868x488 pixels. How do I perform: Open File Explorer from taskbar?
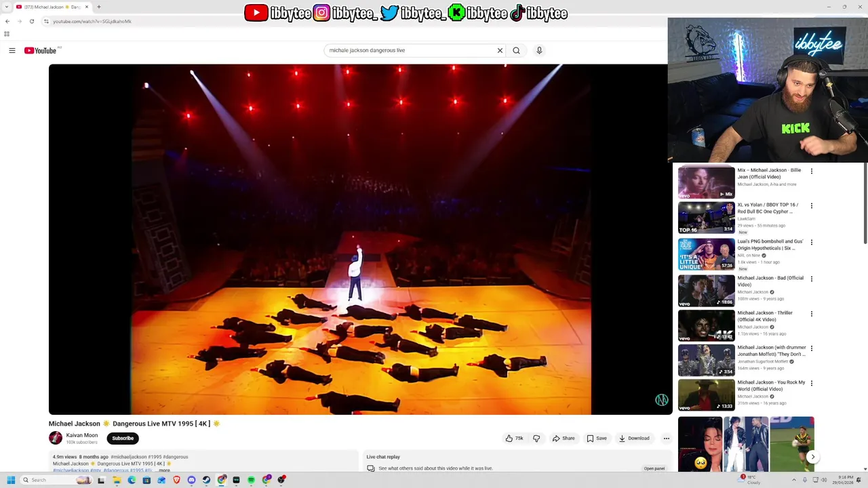117,480
